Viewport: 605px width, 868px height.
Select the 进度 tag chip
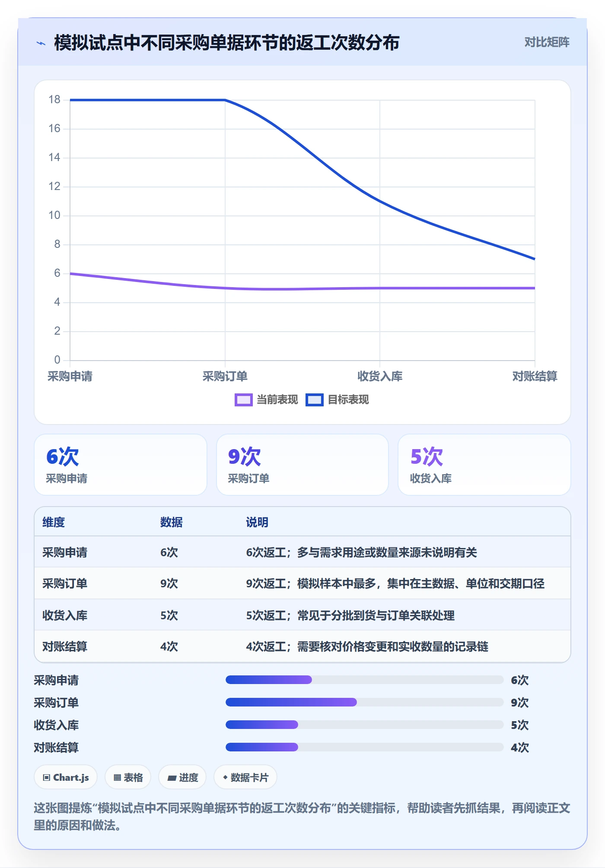[x=182, y=777]
